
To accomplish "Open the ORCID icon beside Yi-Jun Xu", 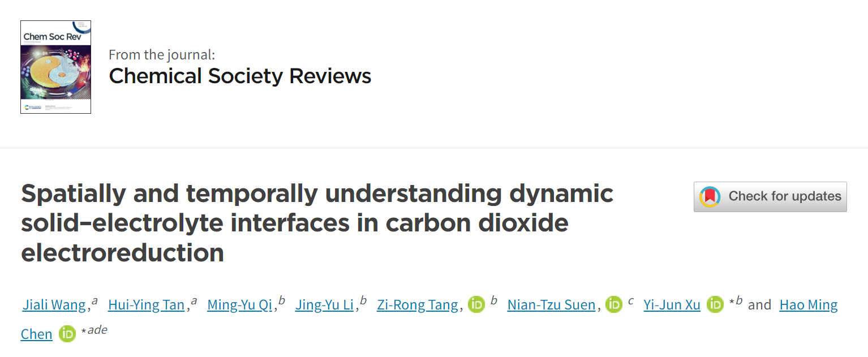I will tap(715, 305).
